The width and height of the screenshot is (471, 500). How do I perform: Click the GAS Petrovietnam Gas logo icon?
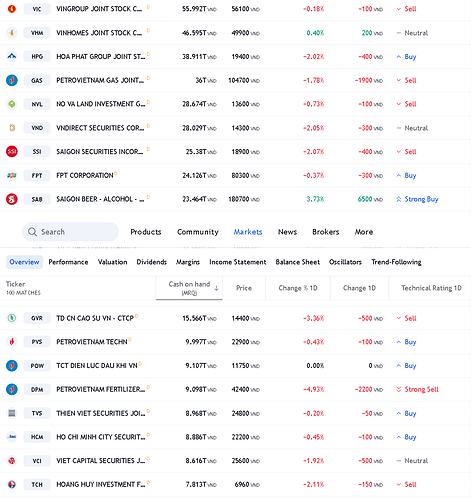pos(12,80)
